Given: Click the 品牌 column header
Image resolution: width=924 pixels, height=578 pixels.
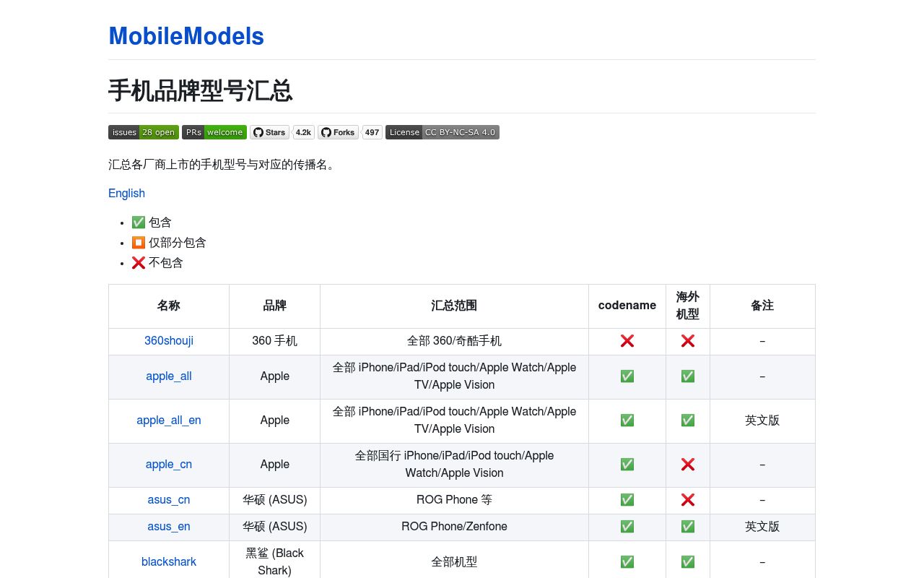Looking at the screenshot, I should [275, 306].
